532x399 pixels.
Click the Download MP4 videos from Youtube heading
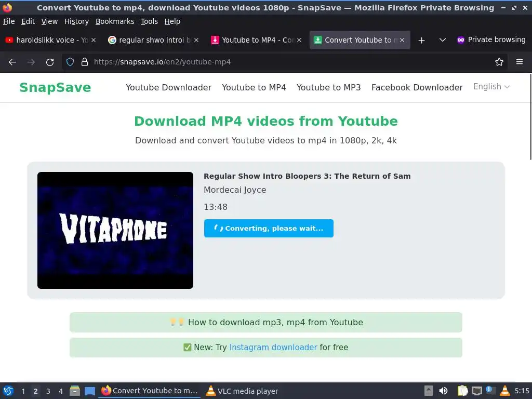266,121
